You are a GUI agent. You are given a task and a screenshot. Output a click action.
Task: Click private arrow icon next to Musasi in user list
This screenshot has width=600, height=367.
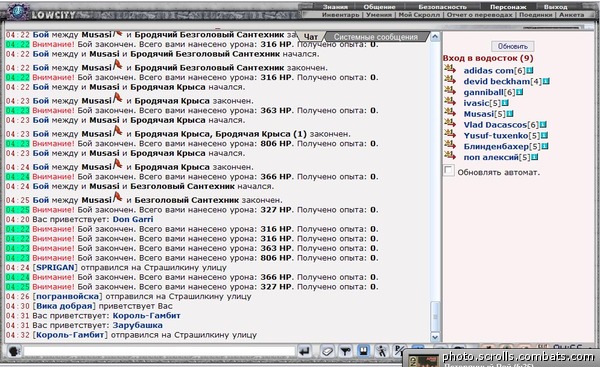coord(450,113)
